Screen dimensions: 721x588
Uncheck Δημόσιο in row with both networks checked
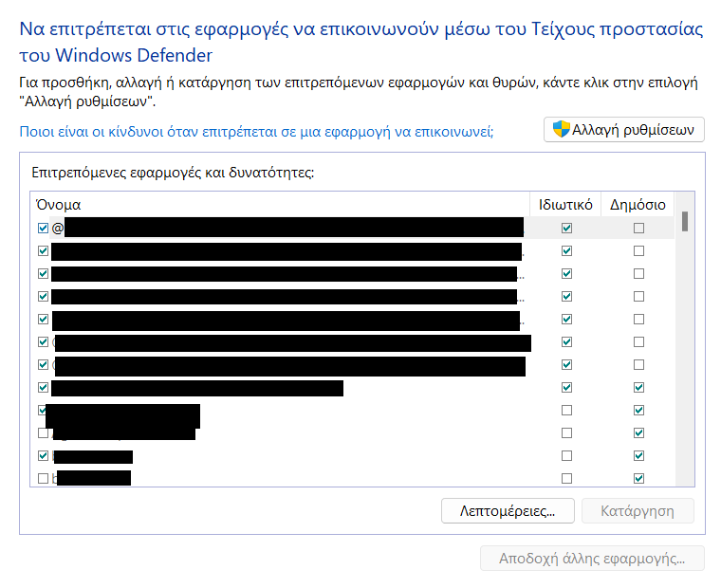pos(638,388)
